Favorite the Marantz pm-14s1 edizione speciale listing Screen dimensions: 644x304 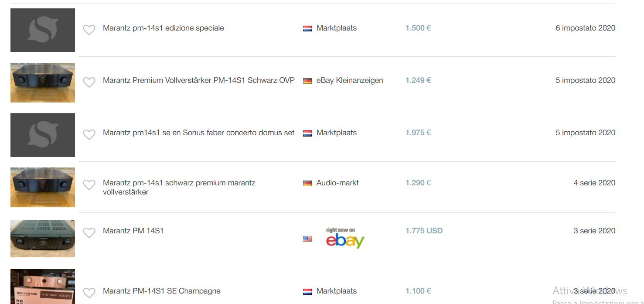(x=89, y=30)
